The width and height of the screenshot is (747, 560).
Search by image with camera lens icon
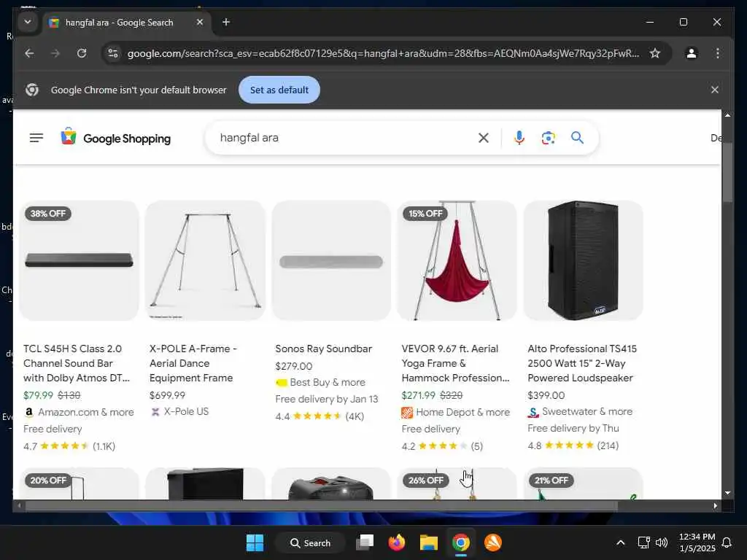549,138
